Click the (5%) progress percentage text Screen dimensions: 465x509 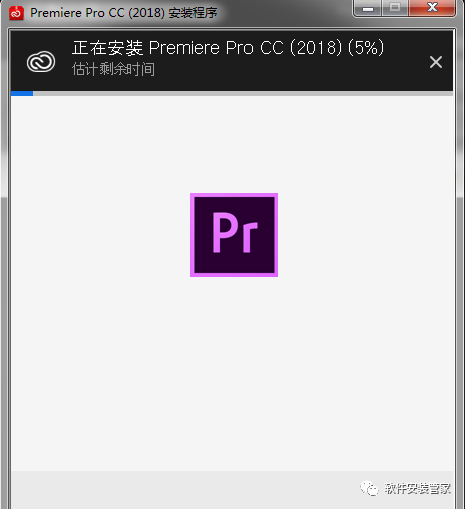[x=366, y=48]
